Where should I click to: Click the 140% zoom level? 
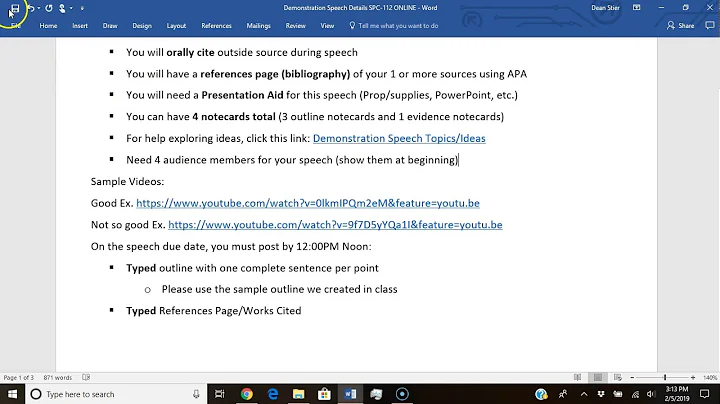tap(710, 377)
